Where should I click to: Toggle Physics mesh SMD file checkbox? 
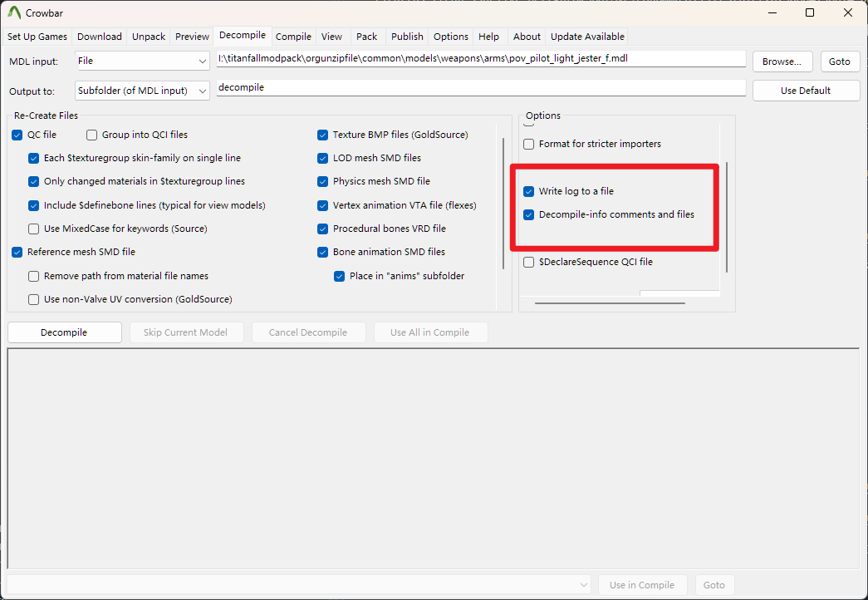pos(323,182)
